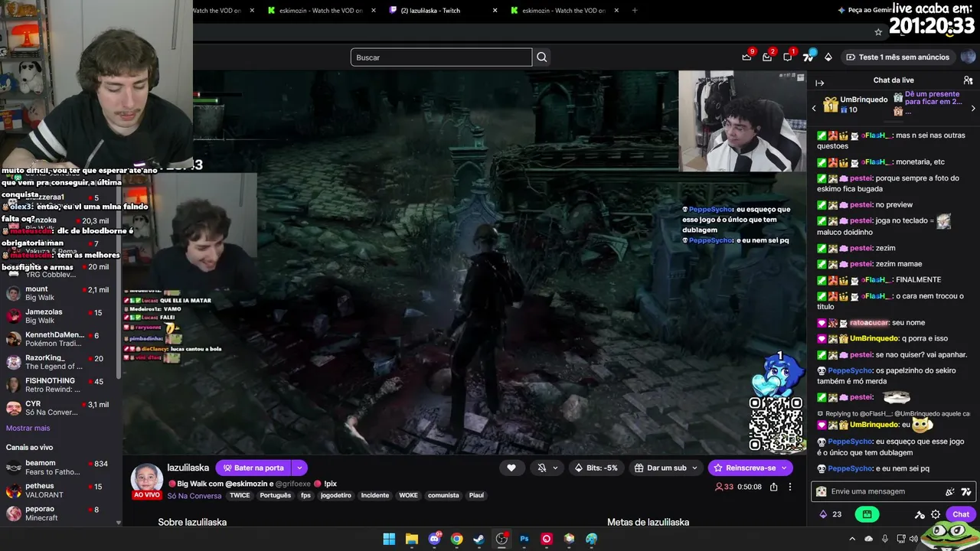
Task: Close the lazulilaska - Twitch tab
Action: 495,11
